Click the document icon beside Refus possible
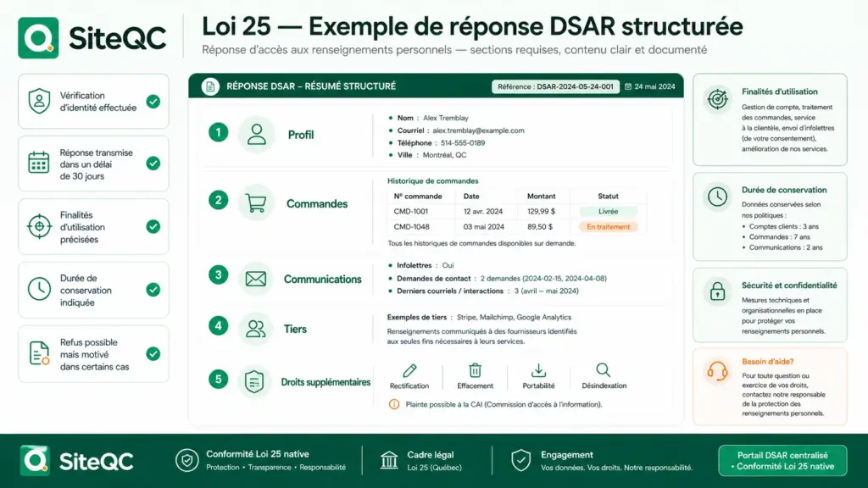Viewport: 868px width, 488px height. (39, 353)
